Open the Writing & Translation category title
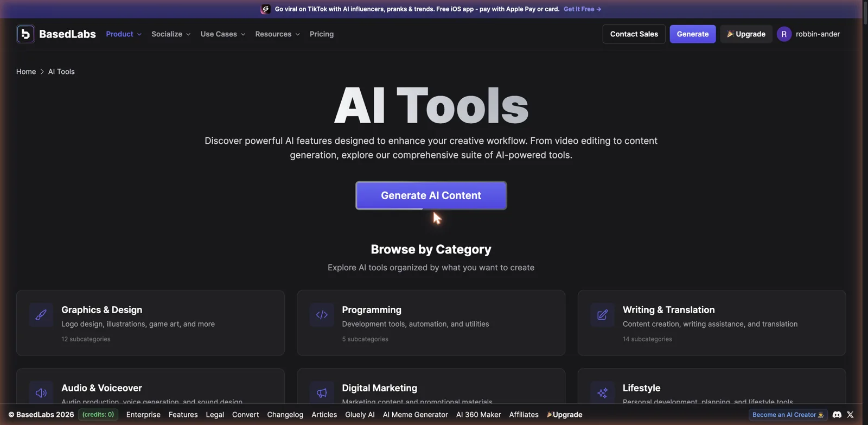 click(668, 310)
